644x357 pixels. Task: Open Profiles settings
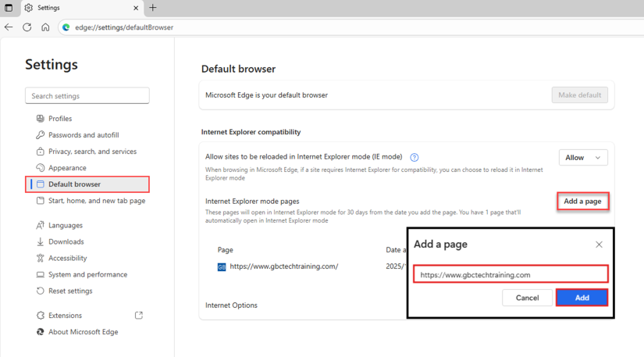click(60, 118)
